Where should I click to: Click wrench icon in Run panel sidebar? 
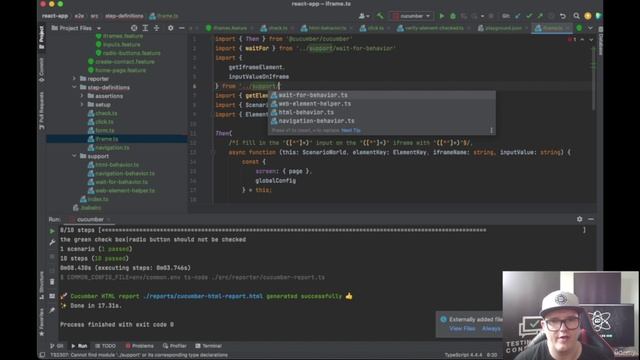[52, 242]
